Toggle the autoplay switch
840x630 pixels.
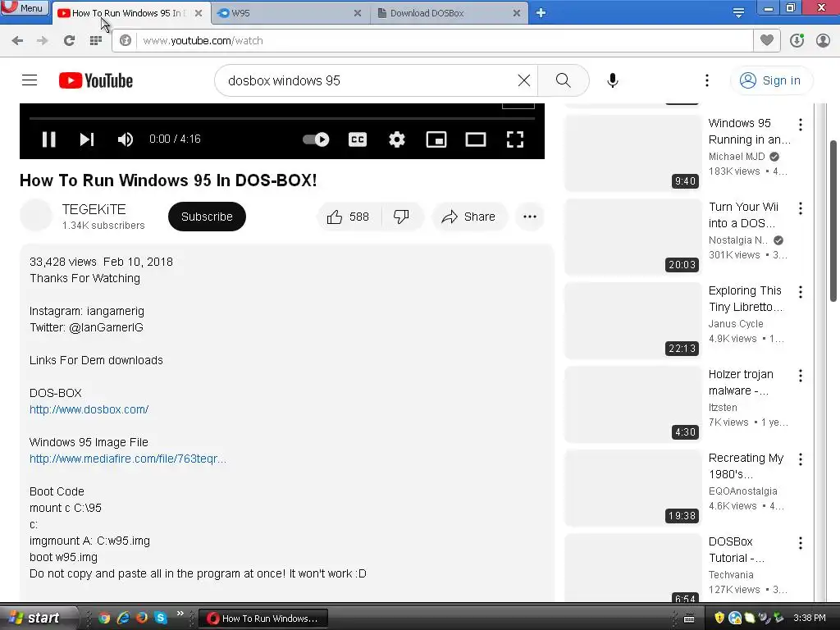pos(316,139)
